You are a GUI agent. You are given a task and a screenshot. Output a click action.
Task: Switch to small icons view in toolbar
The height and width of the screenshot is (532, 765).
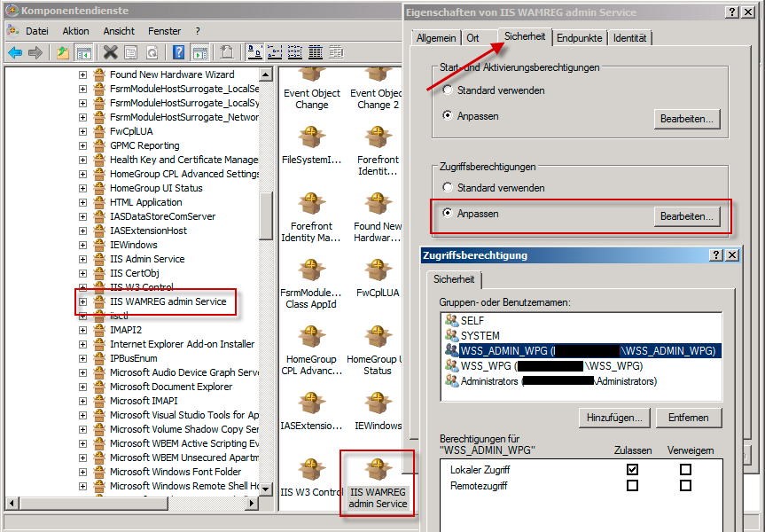coord(275,52)
